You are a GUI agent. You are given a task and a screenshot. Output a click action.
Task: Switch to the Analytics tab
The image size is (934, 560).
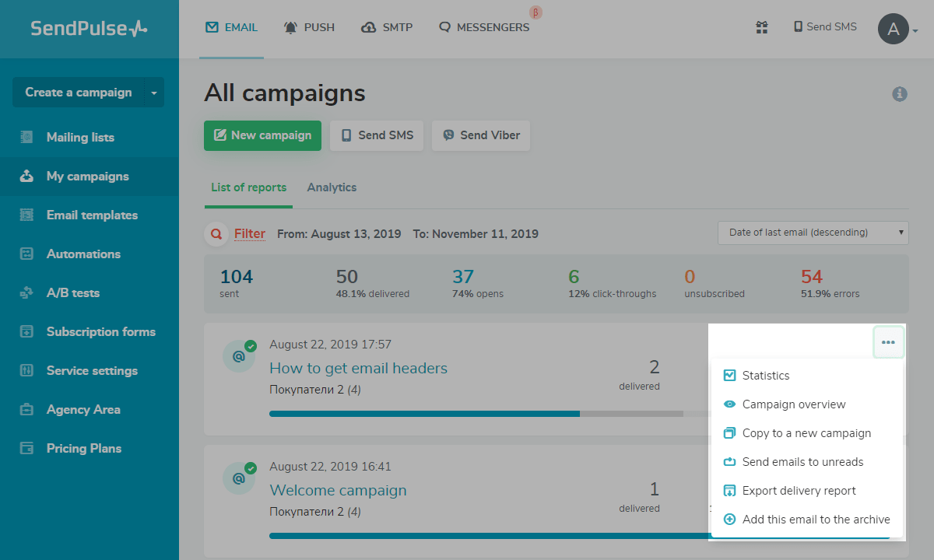(x=332, y=187)
